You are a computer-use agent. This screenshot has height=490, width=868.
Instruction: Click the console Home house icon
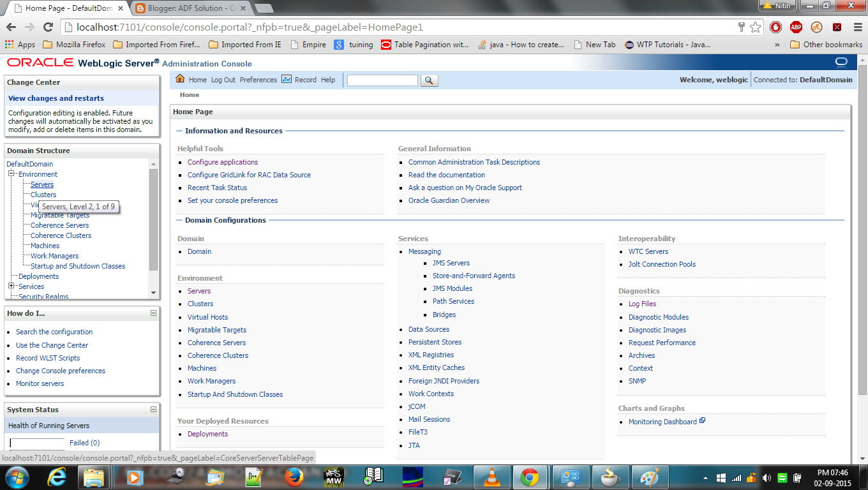[x=180, y=79]
